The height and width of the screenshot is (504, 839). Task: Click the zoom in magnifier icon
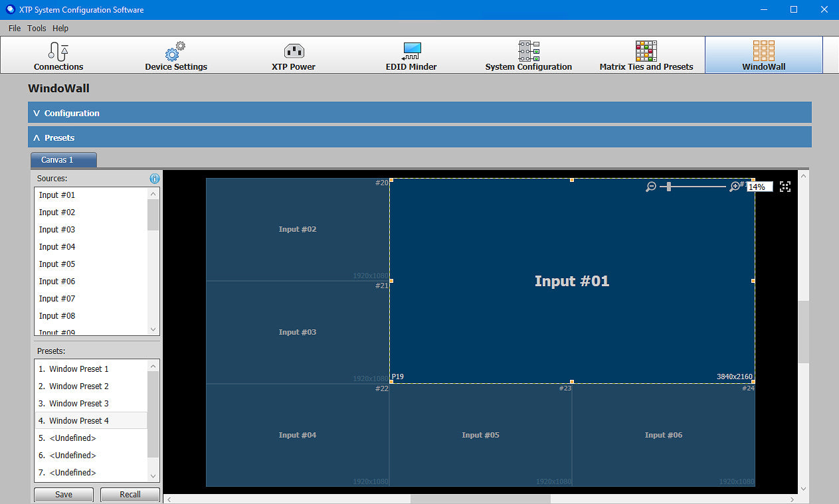pos(735,187)
